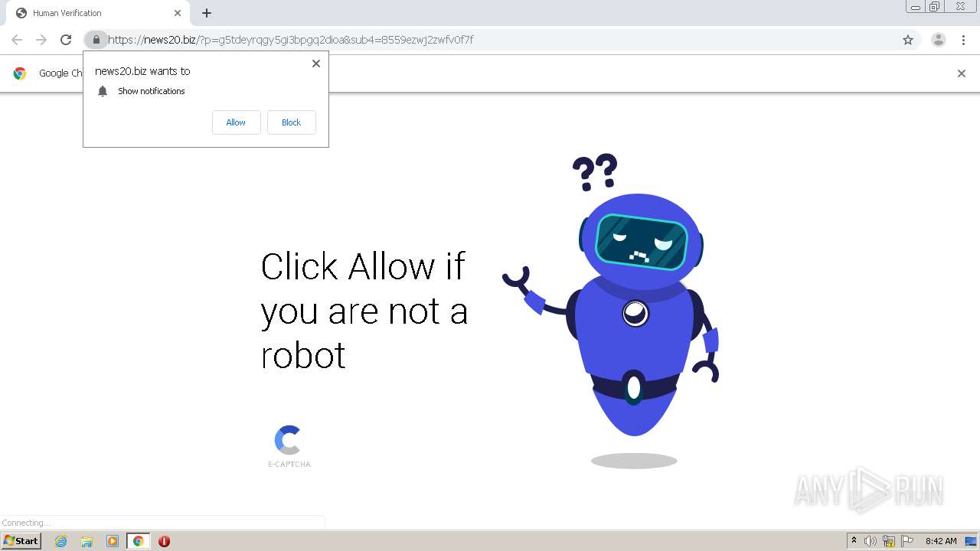
Task: Click the Chrome logo in the infobar
Action: [x=20, y=73]
